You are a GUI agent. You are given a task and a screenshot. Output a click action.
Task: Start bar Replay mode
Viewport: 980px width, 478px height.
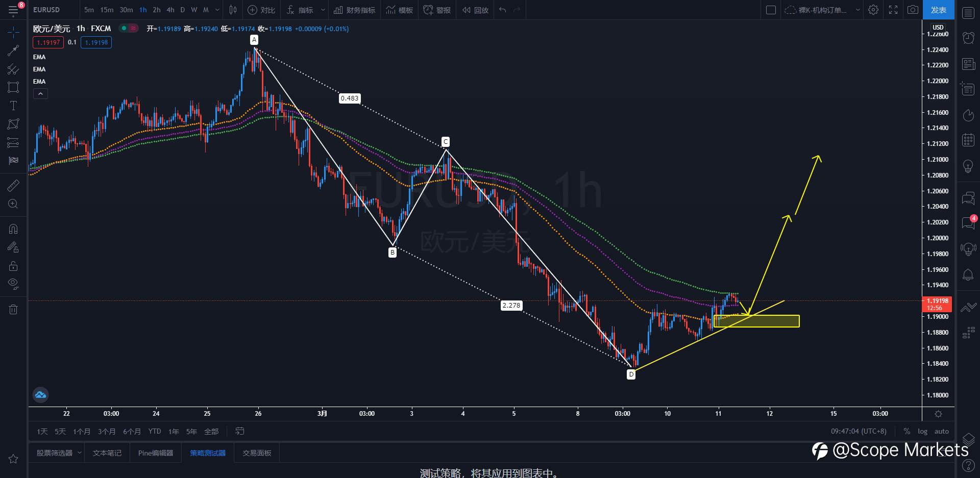[x=475, y=10]
